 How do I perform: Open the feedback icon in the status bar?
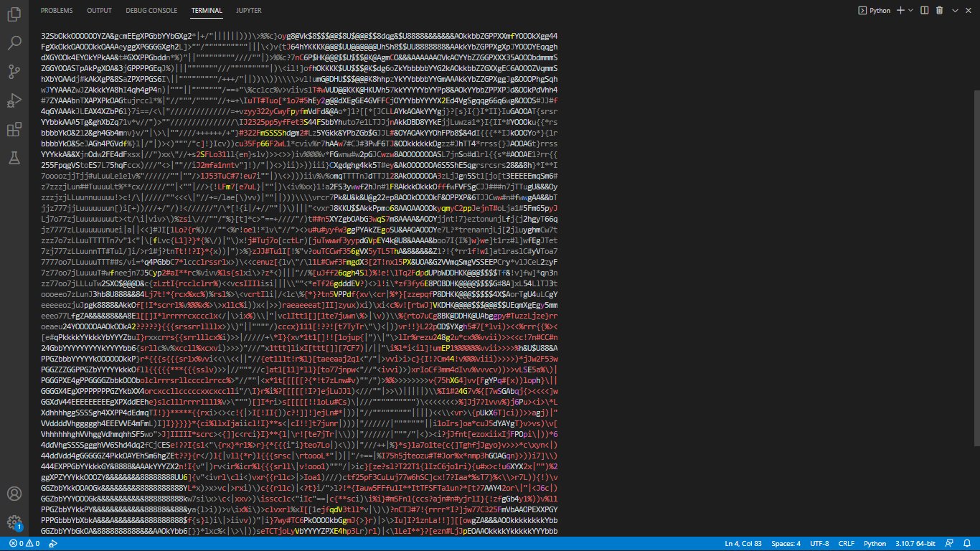[x=949, y=544]
